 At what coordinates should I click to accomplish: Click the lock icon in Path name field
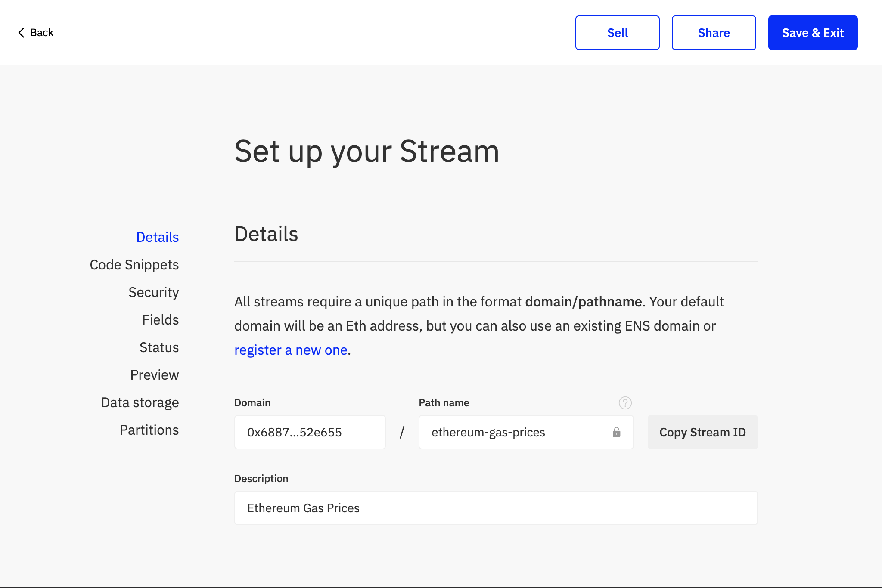[616, 432]
